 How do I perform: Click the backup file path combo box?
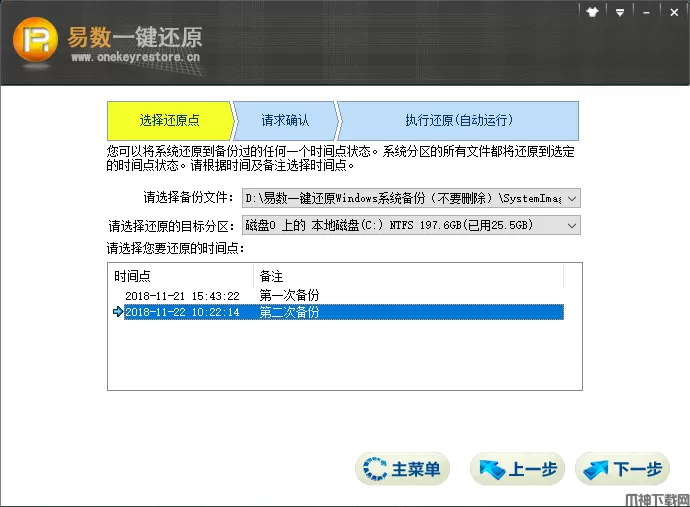pos(411,198)
